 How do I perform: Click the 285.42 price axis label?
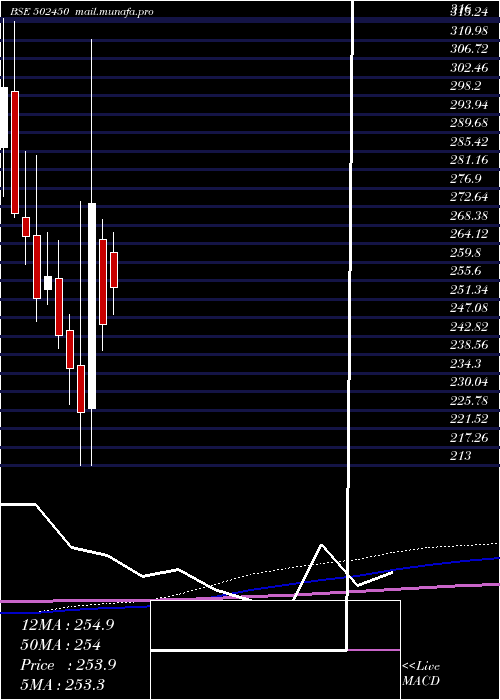coord(469,142)
